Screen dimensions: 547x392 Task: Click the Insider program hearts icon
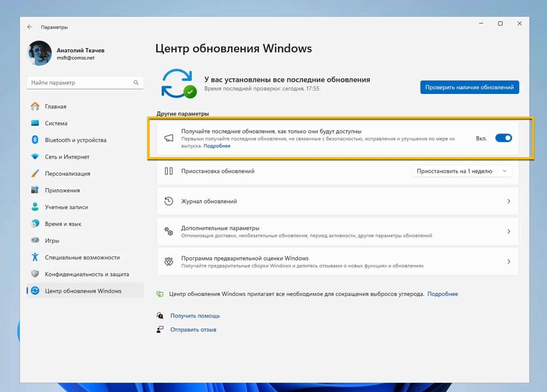(x=168, y=262)
